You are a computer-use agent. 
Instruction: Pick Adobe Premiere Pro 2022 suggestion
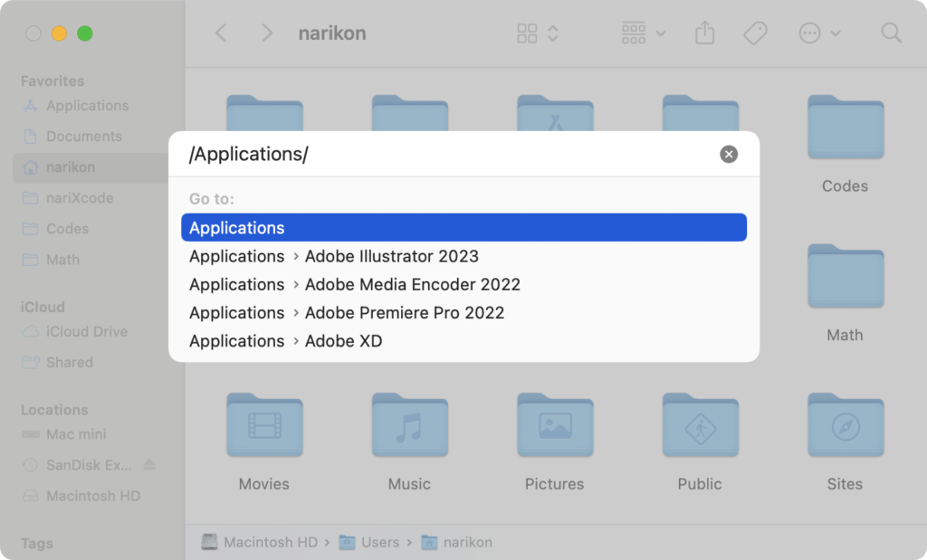click(404, 312)
